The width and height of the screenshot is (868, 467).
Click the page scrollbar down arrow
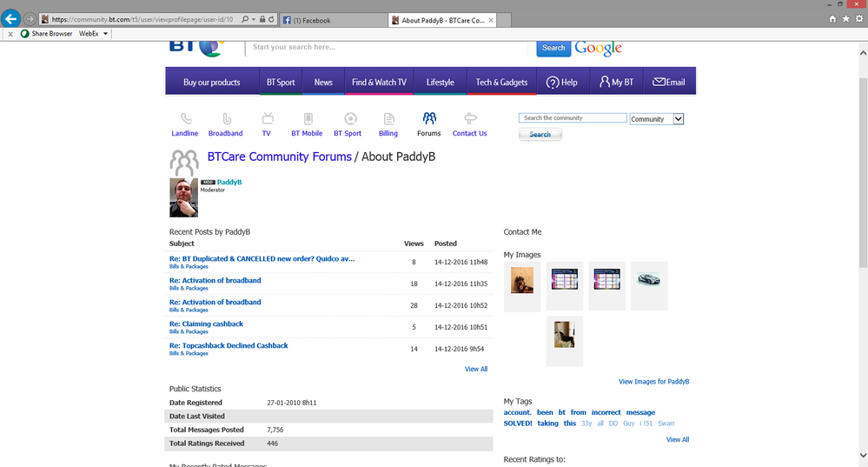(863, 456)
